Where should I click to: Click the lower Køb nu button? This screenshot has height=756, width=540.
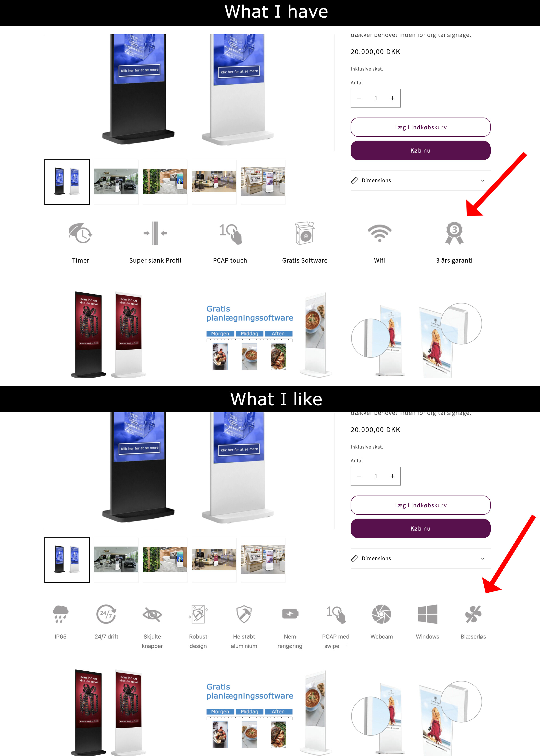point(420,528)
